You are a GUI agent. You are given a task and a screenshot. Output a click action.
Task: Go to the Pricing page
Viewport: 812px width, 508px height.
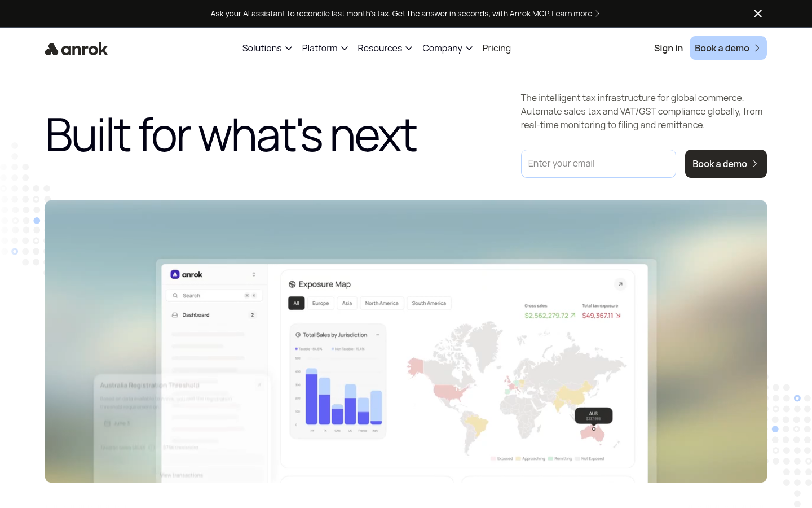[x=496, y=48]
